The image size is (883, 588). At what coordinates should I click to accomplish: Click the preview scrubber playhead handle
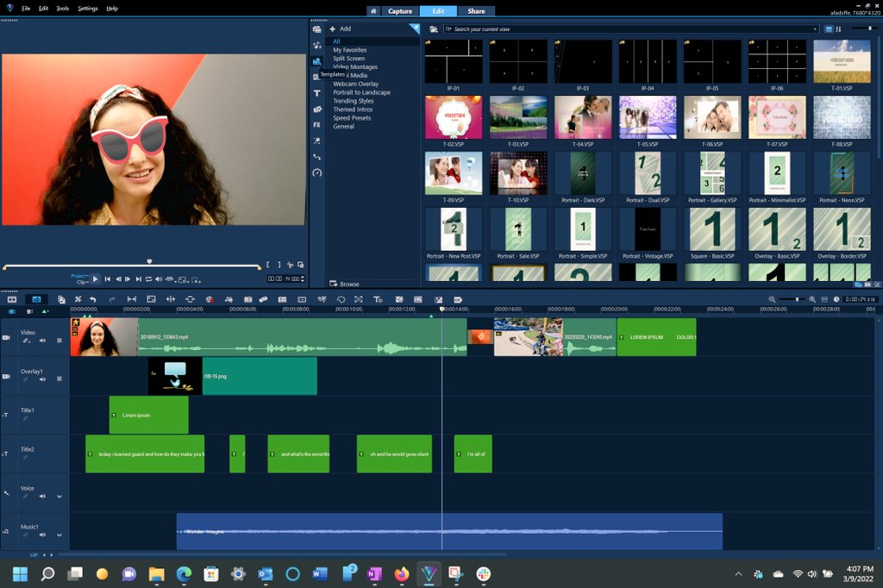tap(149, 261)
